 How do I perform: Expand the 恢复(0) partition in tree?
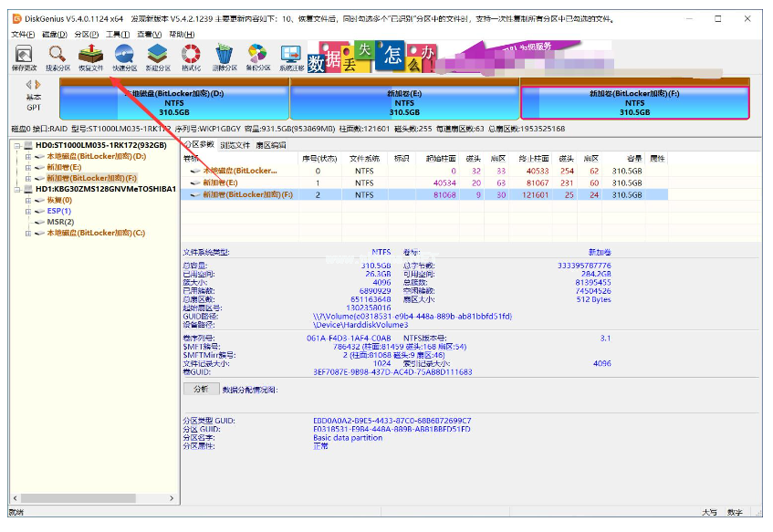click(x=27, y=200)
